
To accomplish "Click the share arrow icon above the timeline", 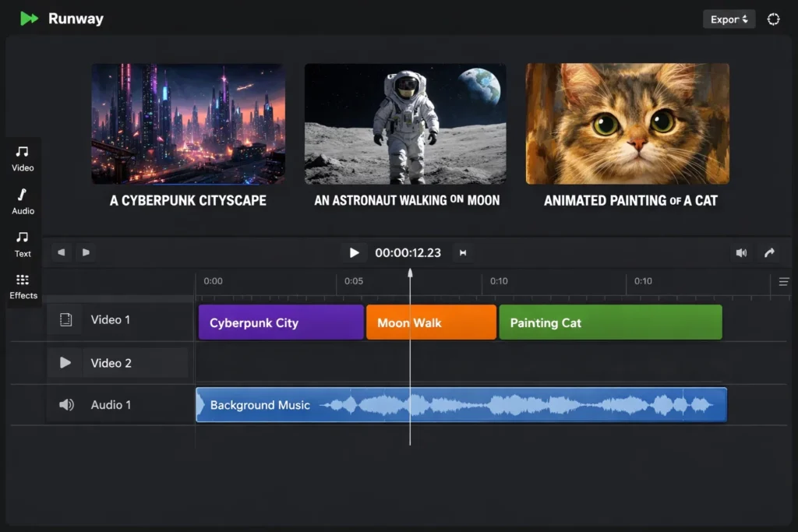I will pyautogui.click(x=770, y=252).
